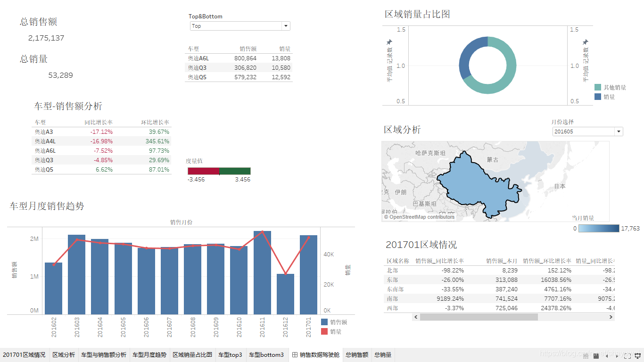
Task: Select the 销售数据驾驶舱 dashboard tab
Action: (315, 355)
